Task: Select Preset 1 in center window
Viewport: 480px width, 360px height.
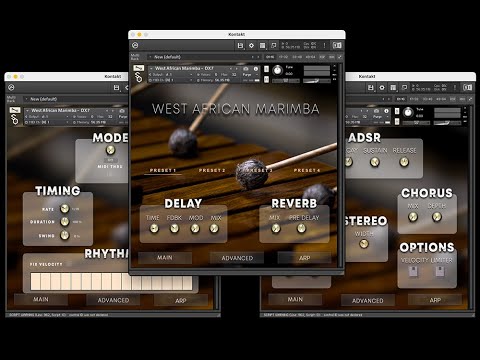Action: (x=163, y=170)
